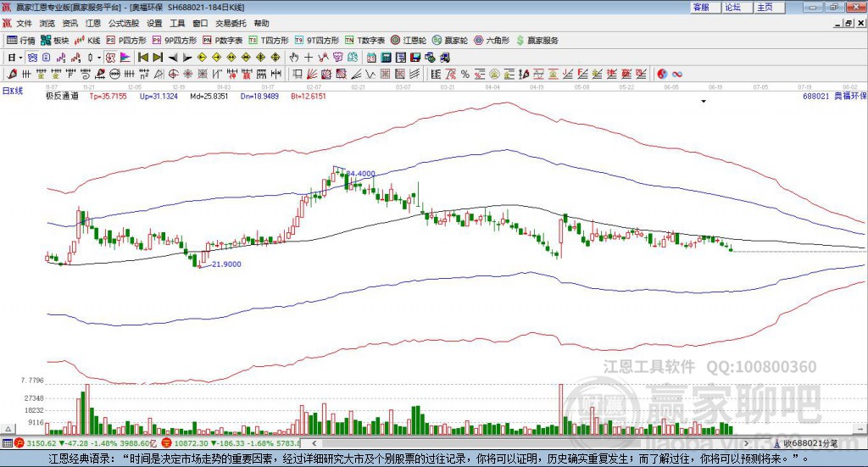Open the 窗口 menu

(200, 23)
